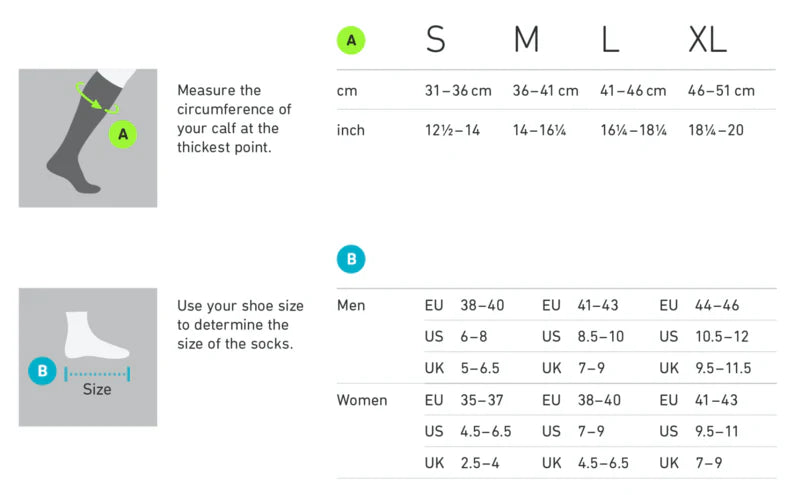Choose the S size column header

[436, 40]
